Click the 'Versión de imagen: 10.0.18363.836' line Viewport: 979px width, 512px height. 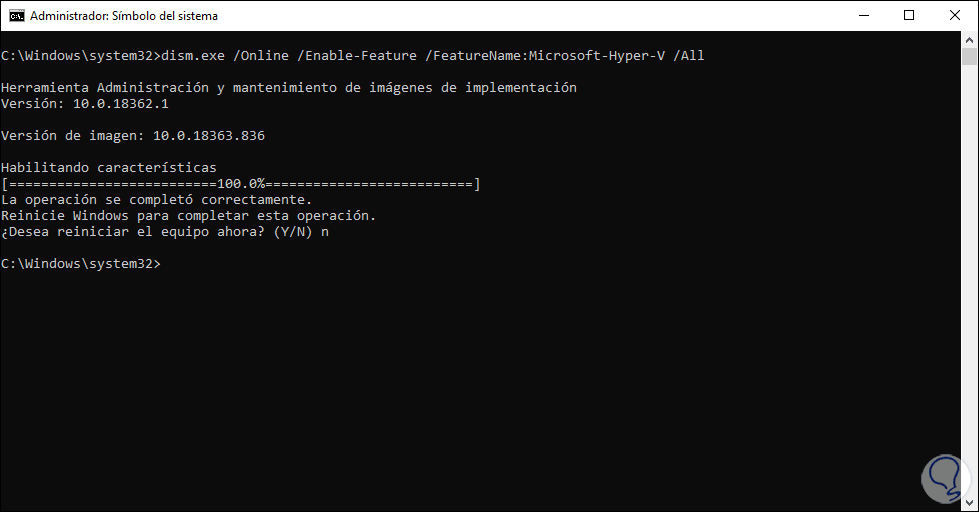click(133, 135)
